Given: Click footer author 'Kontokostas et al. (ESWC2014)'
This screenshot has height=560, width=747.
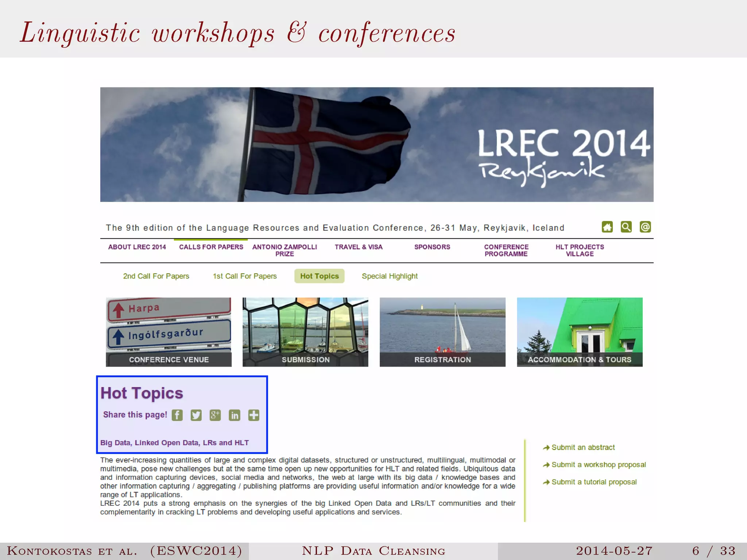Looking at the screenshot, I should [x=125, y=551].
